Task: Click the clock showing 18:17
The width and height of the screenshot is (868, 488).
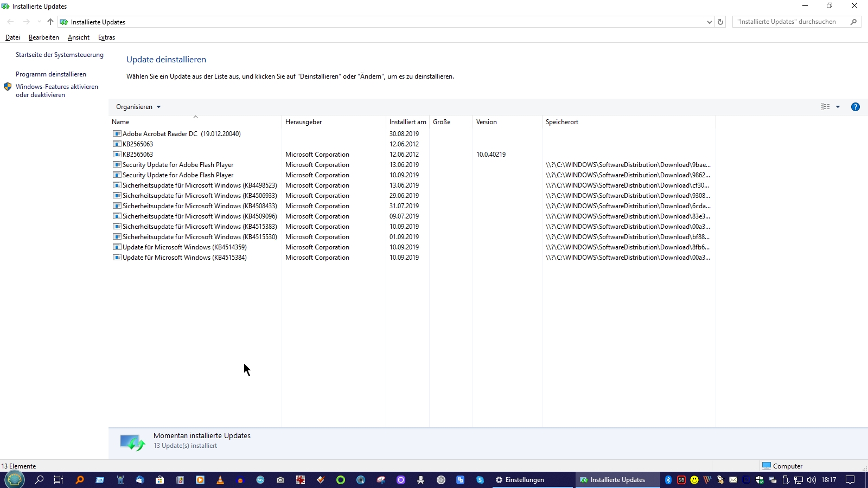Action: tap(828, 480)
